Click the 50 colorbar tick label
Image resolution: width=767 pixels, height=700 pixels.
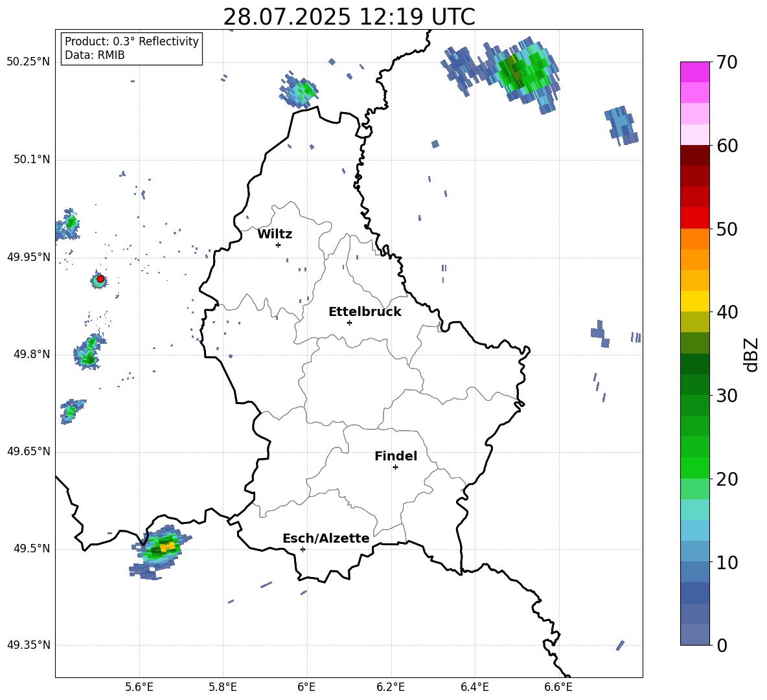(727, 229)
